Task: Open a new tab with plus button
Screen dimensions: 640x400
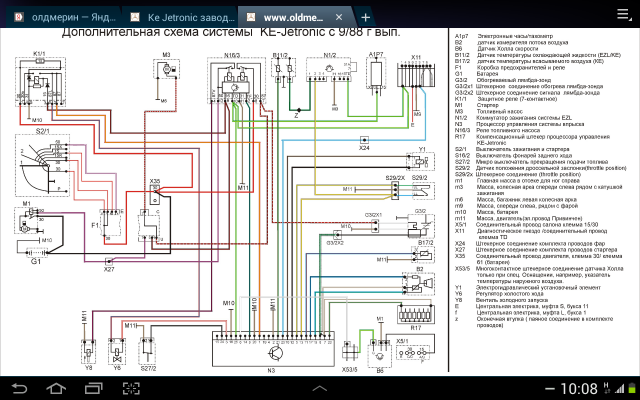Action: pyautogui.click(x=365, y=18)
